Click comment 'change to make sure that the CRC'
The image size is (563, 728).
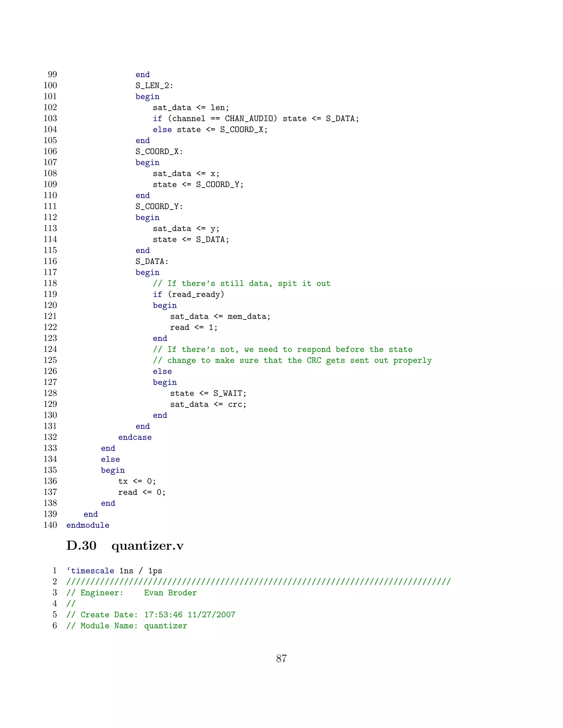(x=292, y=360)
